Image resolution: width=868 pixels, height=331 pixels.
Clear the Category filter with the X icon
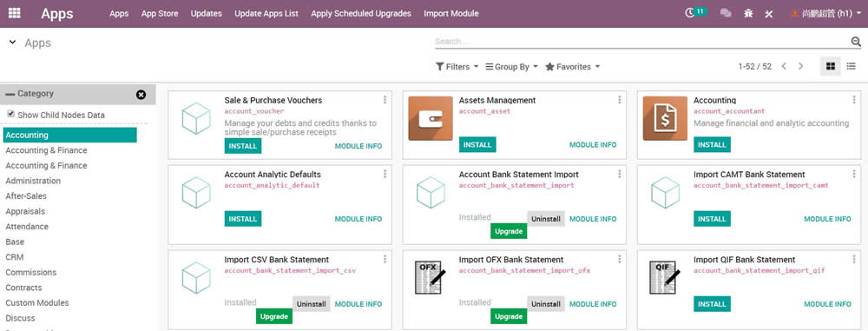[x=141, y=95]
